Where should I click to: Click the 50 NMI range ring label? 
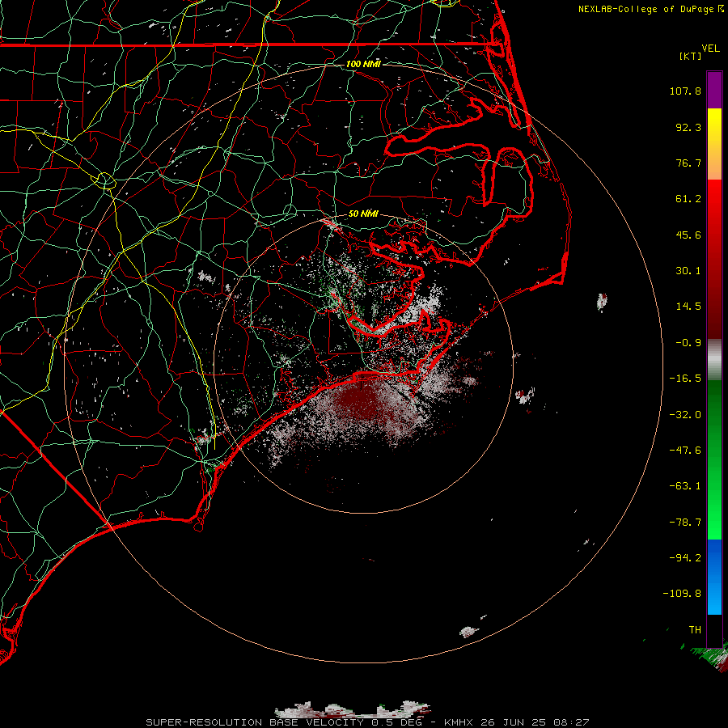coord(363,214)
